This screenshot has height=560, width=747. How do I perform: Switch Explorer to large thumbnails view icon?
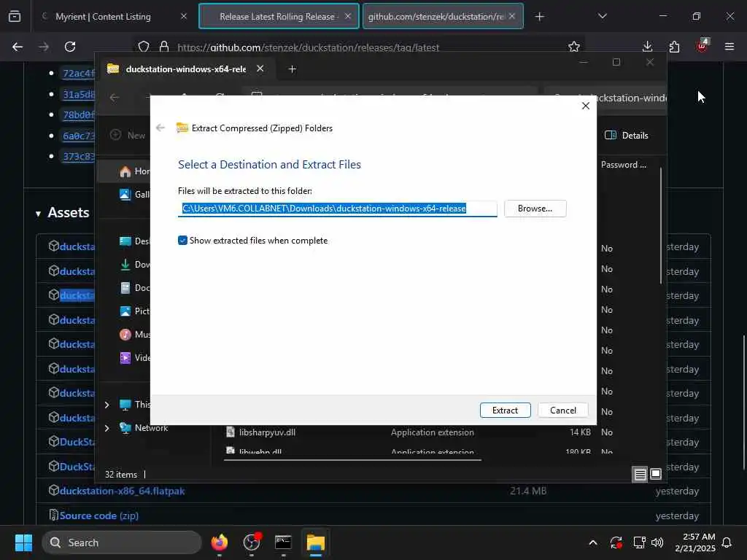(656, 474)
